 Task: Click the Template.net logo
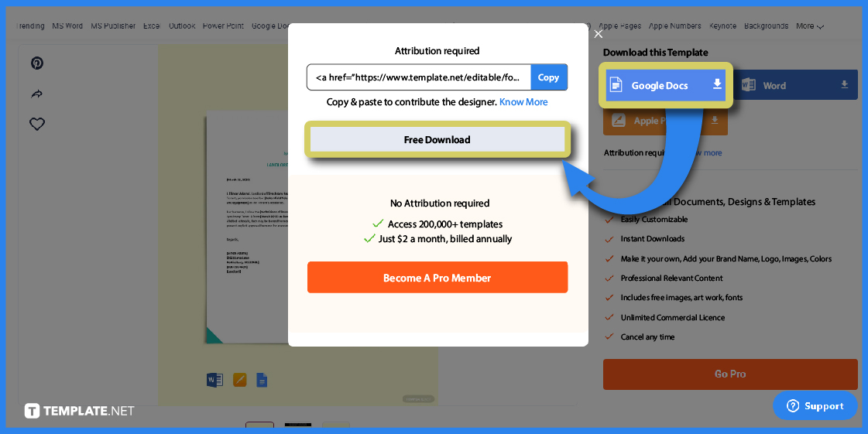coord(80,411)
